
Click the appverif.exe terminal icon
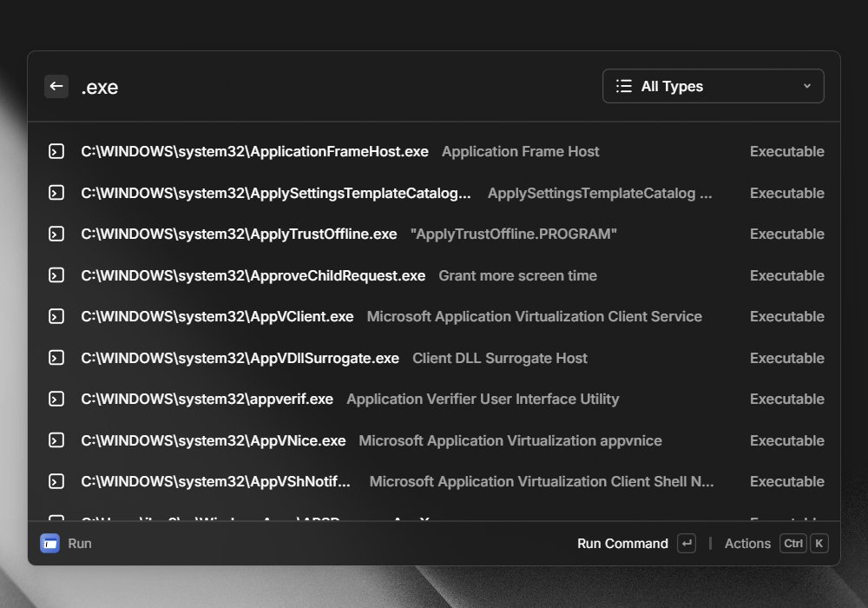coord(56,400)
